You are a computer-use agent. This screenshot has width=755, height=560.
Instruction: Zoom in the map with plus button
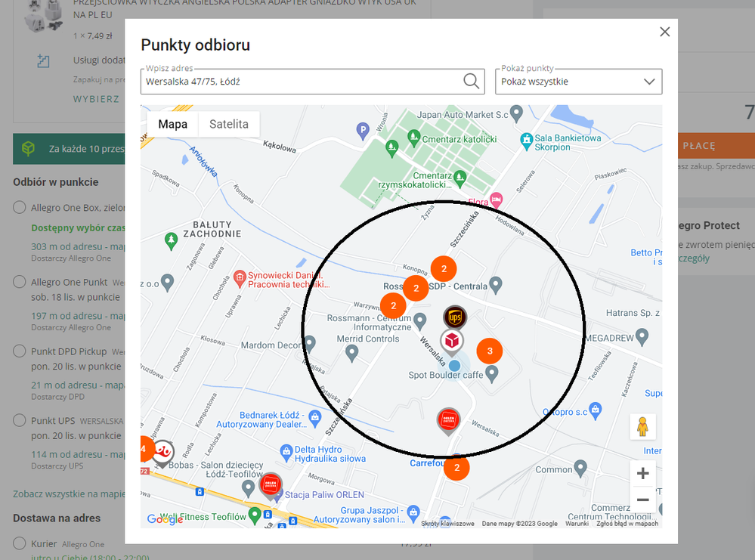point(642,473)
